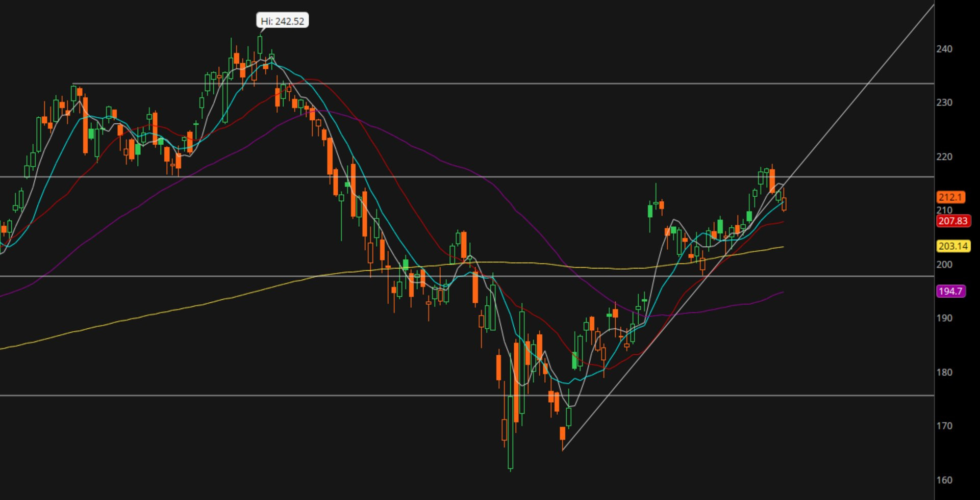Select the orange 212.1 last price label

(x=950, y=197)
